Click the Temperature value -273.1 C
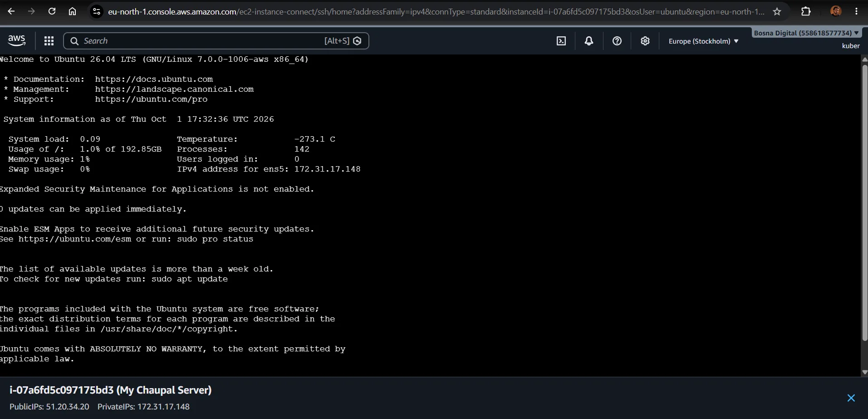Viewport: 868px width, 419px height. pos(315,139)
